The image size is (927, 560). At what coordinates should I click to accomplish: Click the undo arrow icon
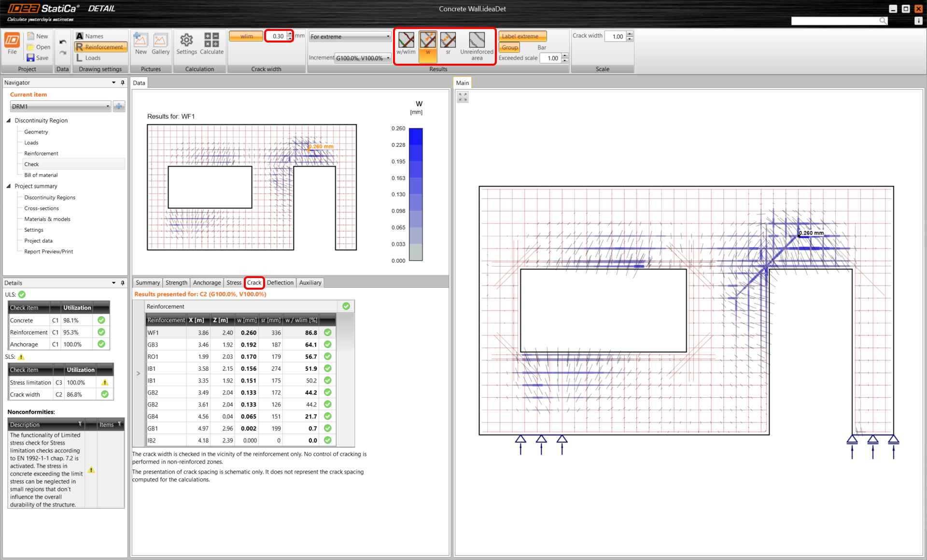click(63, 42)
